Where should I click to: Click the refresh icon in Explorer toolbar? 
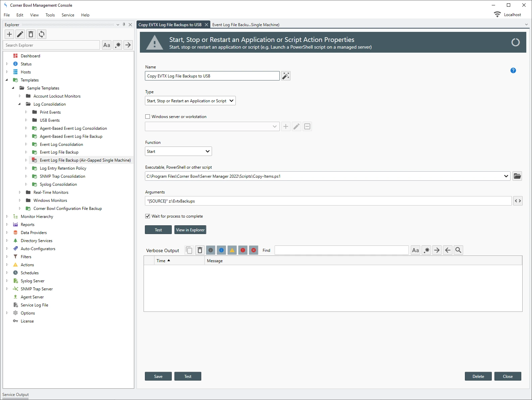click(x=42, y=34)
